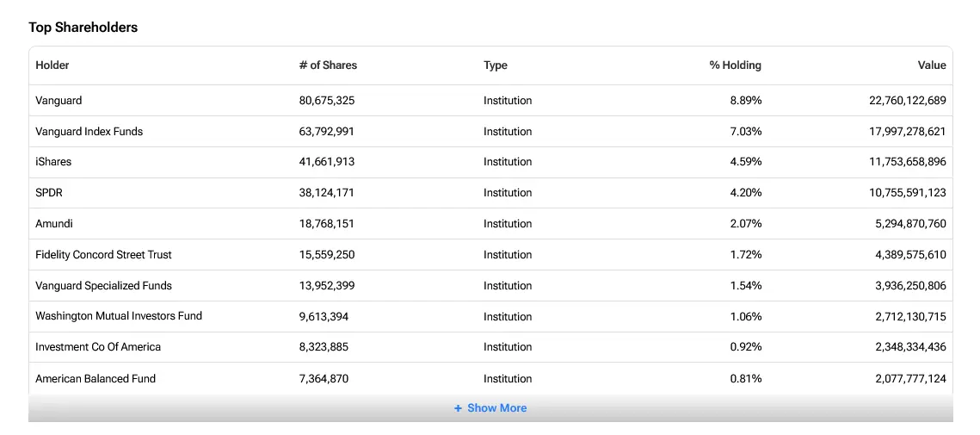This screenshot has height=435, width=980.
Task: Click American Balanced Fund
Action: (x=96, y=379)
